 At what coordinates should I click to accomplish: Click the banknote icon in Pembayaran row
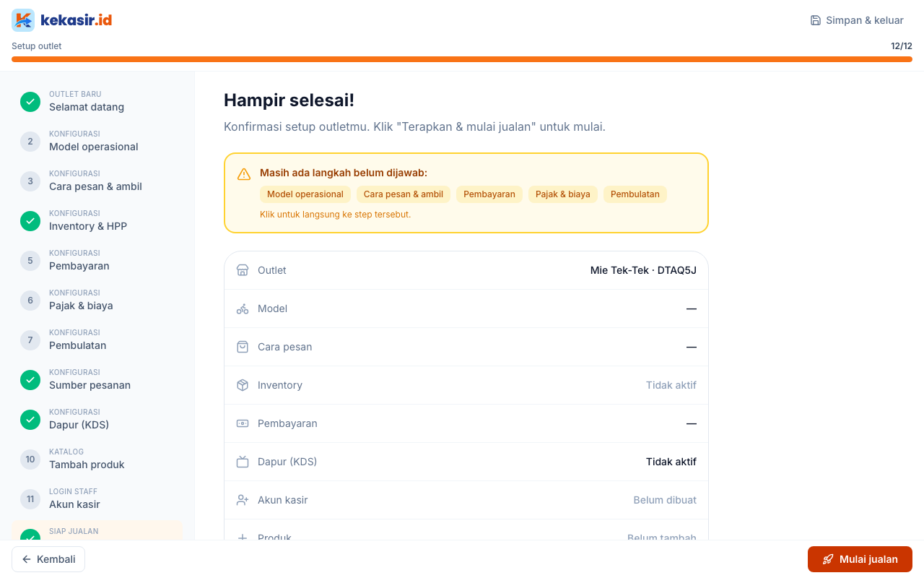click(x=243, y=423)
